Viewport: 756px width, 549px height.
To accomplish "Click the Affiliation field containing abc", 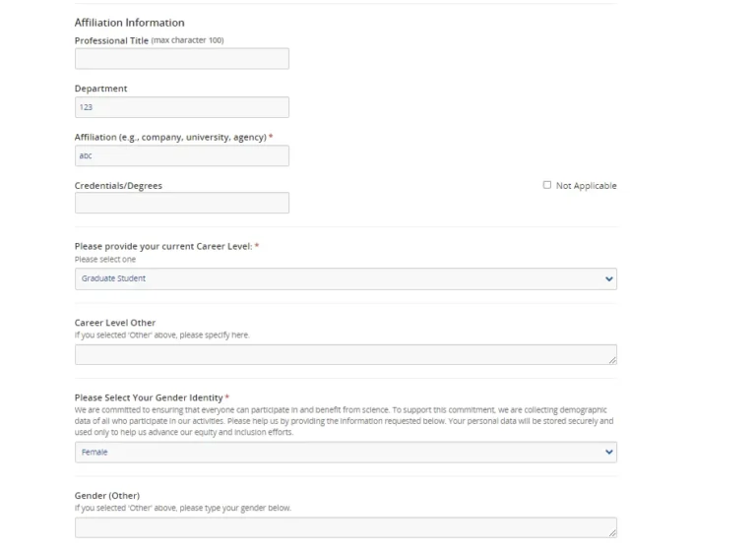I will coord(182,155).
